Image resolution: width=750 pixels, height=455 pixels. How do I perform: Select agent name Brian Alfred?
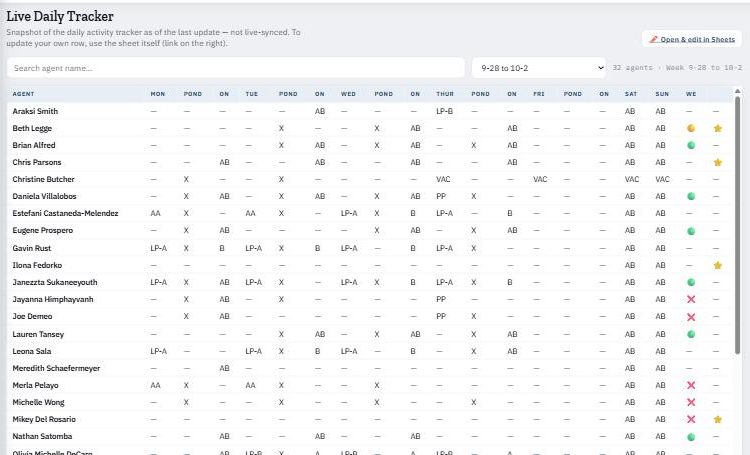tap(34, 145)
